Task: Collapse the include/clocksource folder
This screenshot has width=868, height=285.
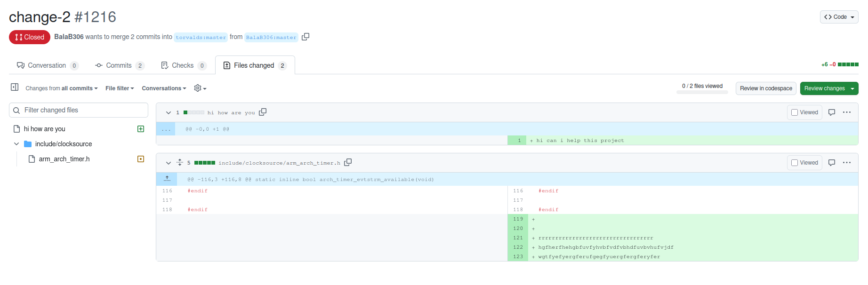Action: click(16, 144)
